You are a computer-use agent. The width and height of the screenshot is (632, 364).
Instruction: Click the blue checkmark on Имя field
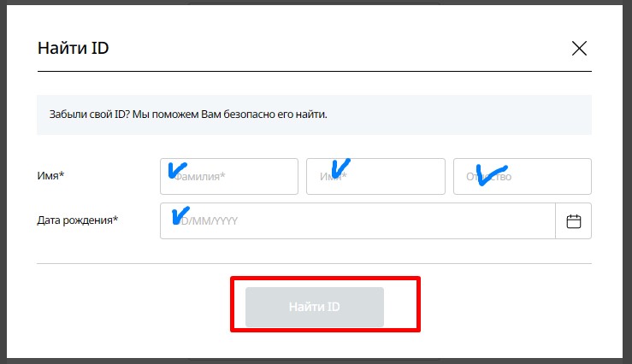click(x=340, y=167)
